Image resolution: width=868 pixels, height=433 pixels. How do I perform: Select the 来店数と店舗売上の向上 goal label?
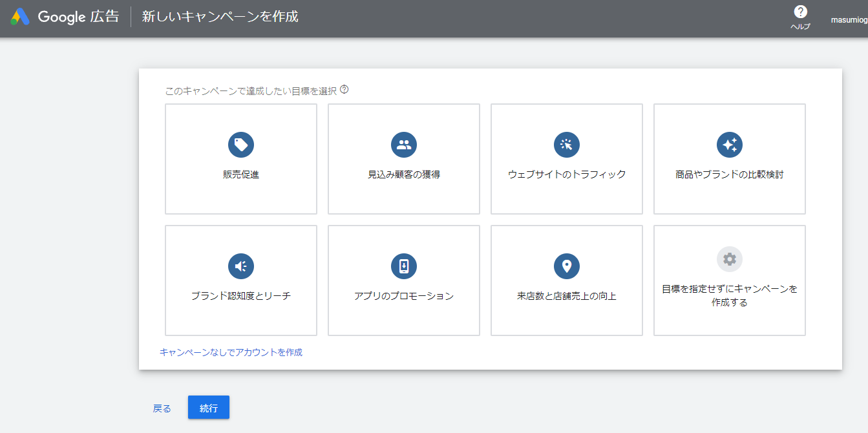tap(567, 296)
